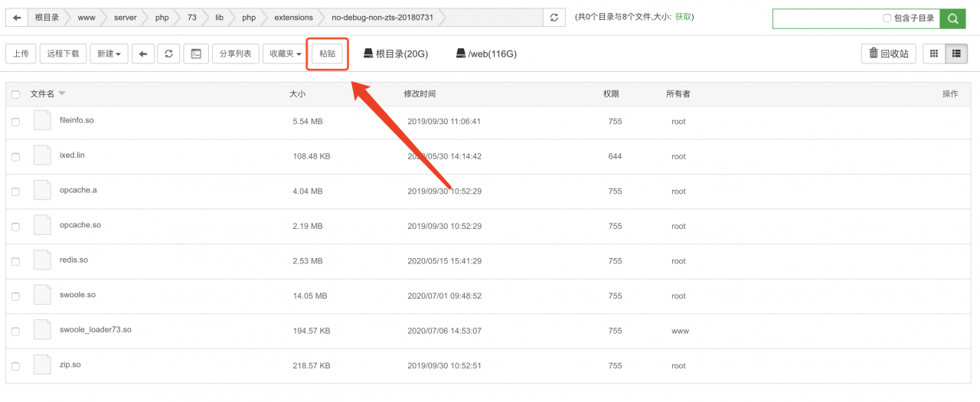Click file icon of swoole_loader73.so
The width and height of the screenshot is (980, 402).
pyautogui.click(x=42, y=330)
